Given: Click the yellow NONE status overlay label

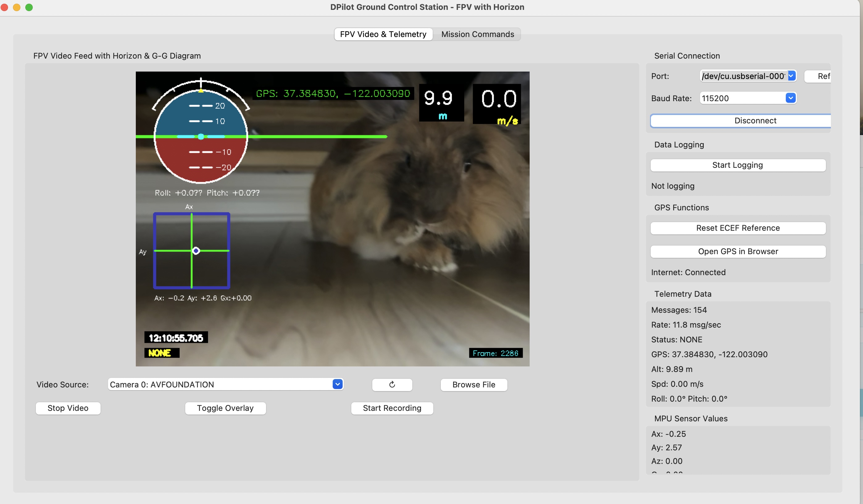Looking at the screenshot, I should pyautogui.click(x=162, y=353).
